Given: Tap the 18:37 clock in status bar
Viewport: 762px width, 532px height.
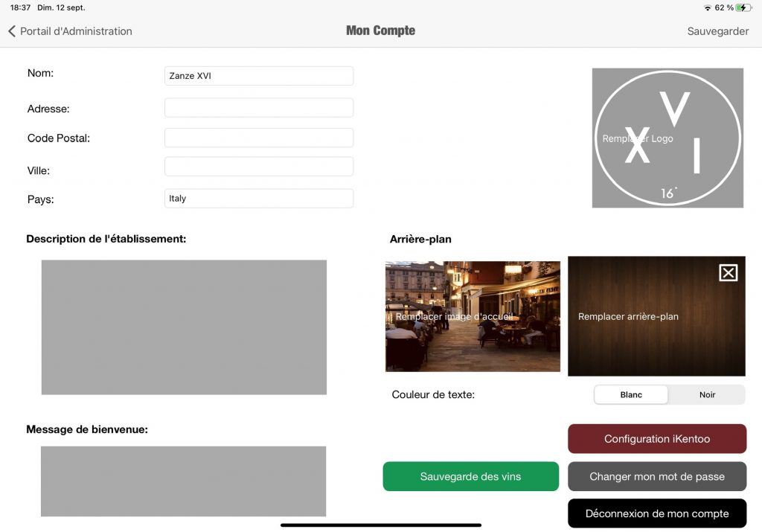Looking at the screenshot, I should 20,7.
